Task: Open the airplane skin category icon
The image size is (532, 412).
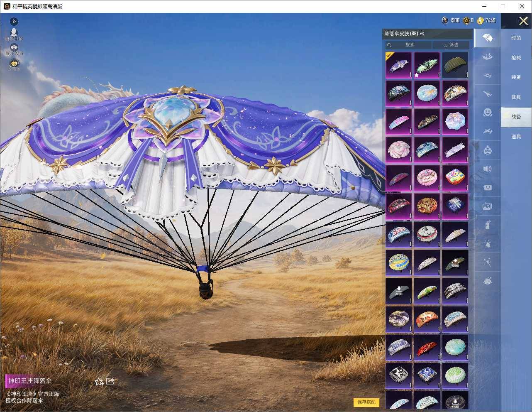Action: coord(487,94)
